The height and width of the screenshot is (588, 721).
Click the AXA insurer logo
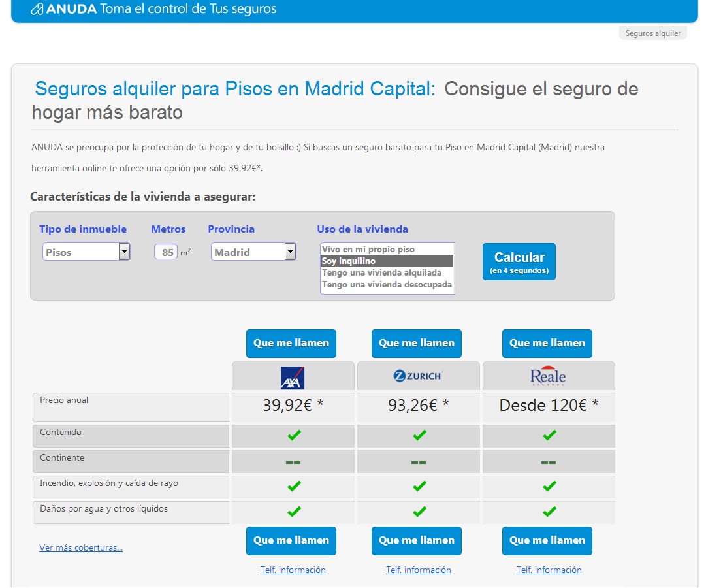tap(293, 378)
